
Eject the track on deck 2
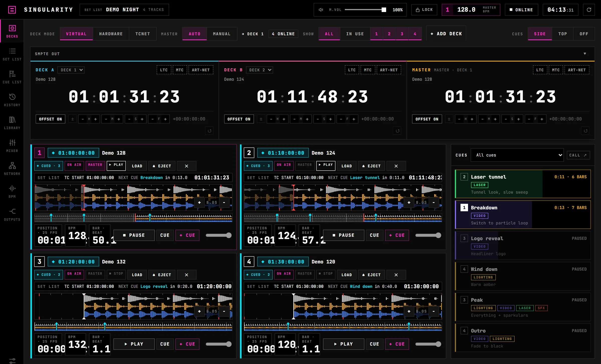tap(371, 166)
